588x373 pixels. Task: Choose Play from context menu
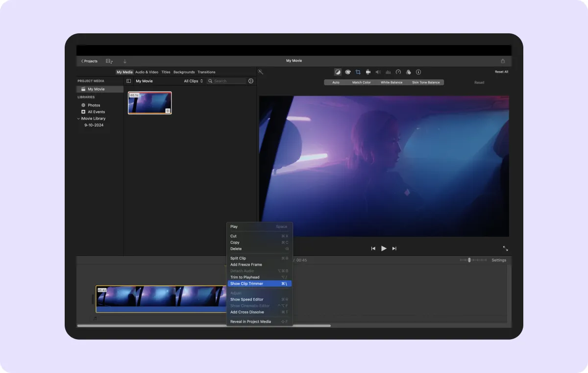pos(260,226)
